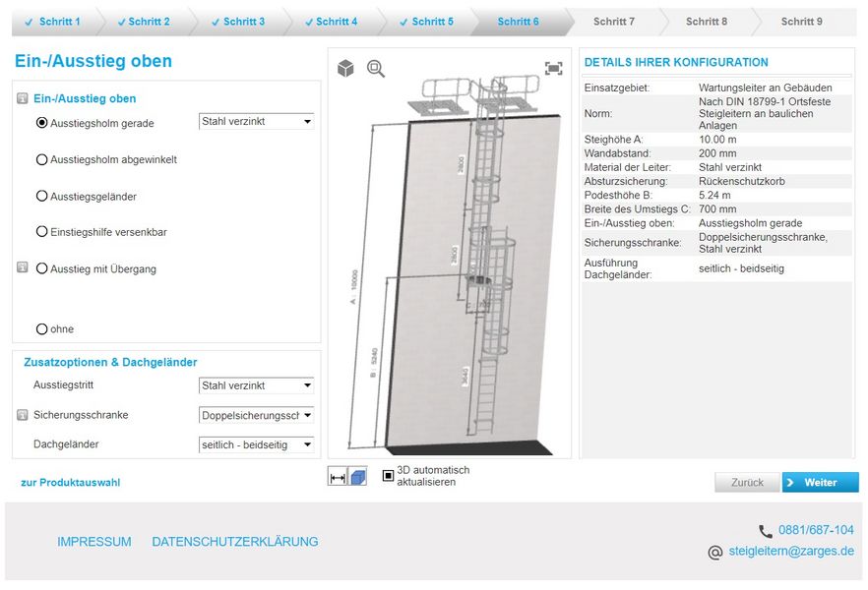The image size is (868, 590).
Task: Choose the Ausstiegsgeländer radio button
Action: tap(40, 196)
